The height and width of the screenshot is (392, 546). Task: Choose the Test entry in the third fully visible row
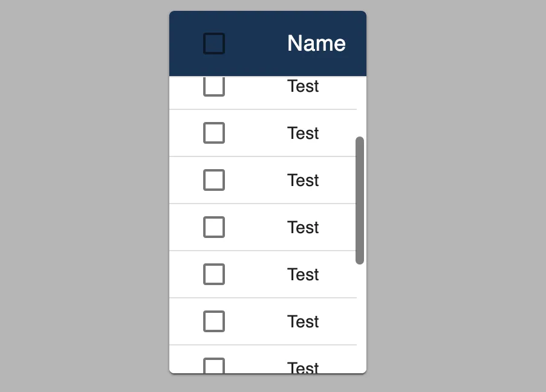tap(303, 227)
